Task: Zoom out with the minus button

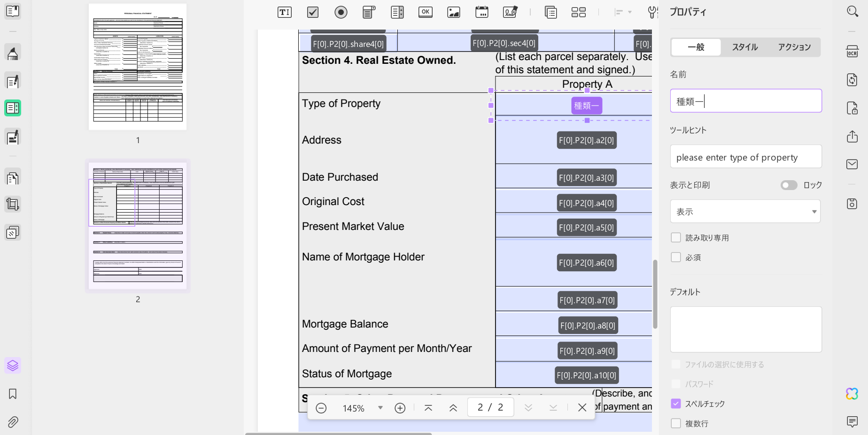Action: tap(321, 408)
